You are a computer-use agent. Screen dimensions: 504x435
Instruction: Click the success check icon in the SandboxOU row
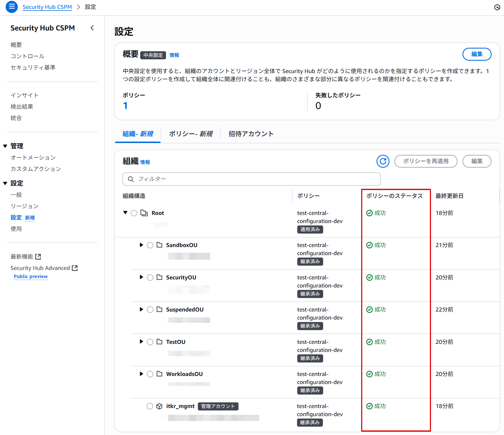coord(370,245)
